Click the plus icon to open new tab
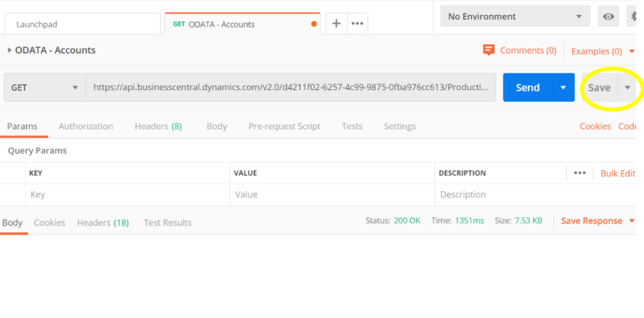 click(336, 24)
